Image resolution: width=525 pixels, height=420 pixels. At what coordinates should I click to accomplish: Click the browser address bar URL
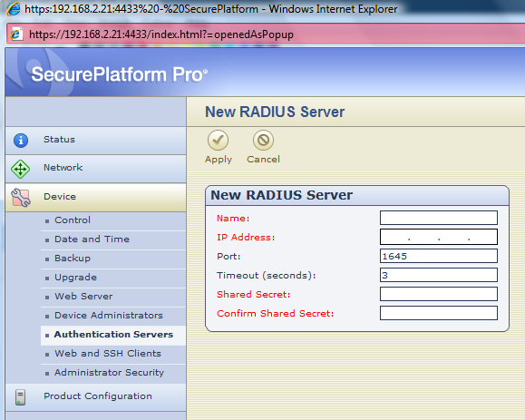(x=161, y=34)
